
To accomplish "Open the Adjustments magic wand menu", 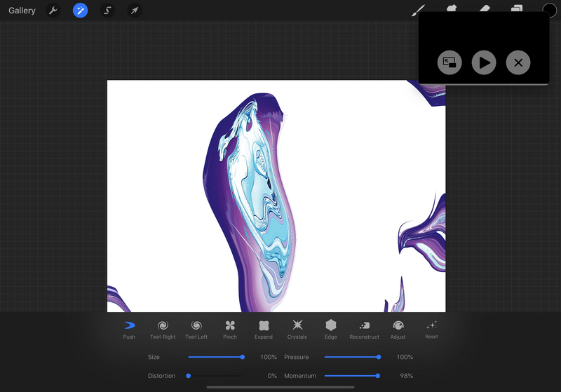I will (x=80, y=11).
